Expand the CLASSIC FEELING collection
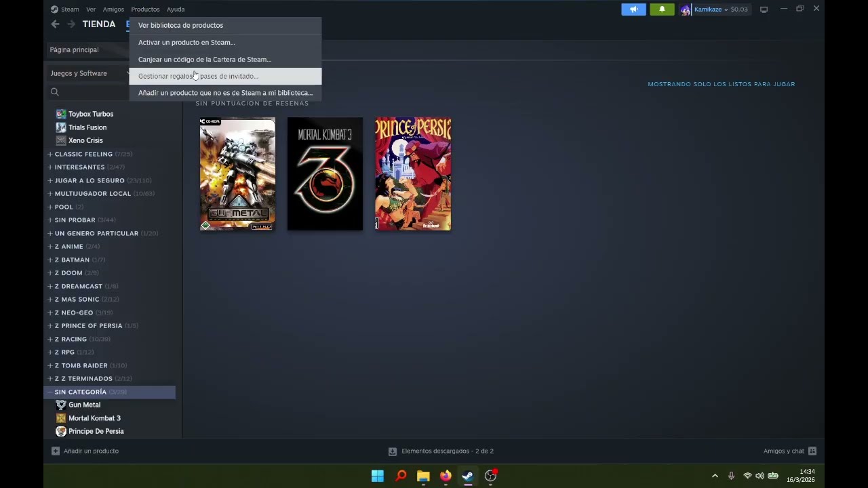 (x=50, y=154)
